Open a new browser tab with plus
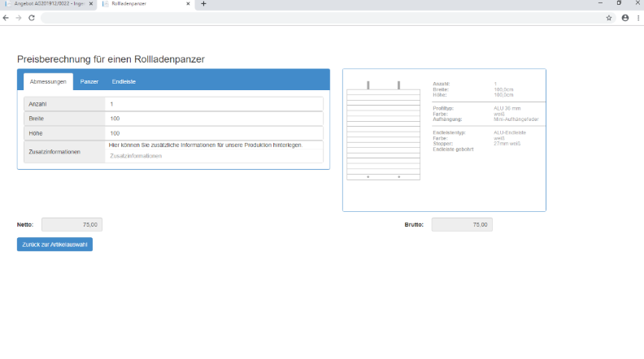The image size is (644, 359). pos(203,4)
